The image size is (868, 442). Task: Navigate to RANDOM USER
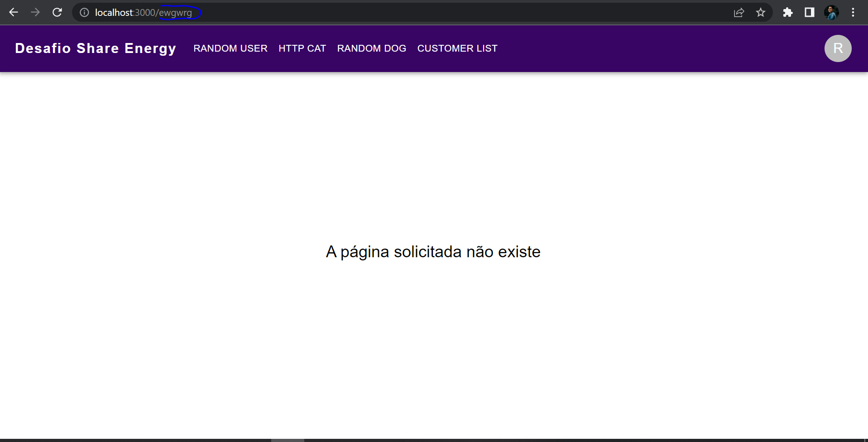(230, 48)
